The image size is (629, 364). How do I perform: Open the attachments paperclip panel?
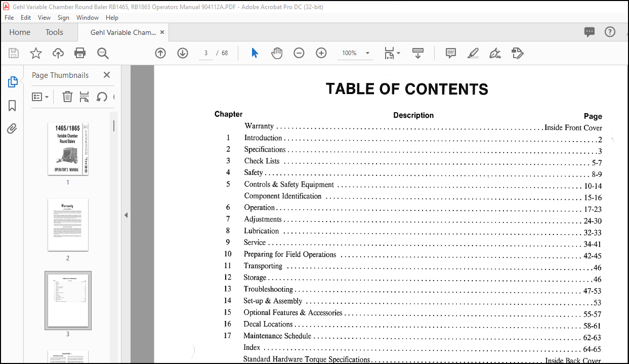(13, 129)
